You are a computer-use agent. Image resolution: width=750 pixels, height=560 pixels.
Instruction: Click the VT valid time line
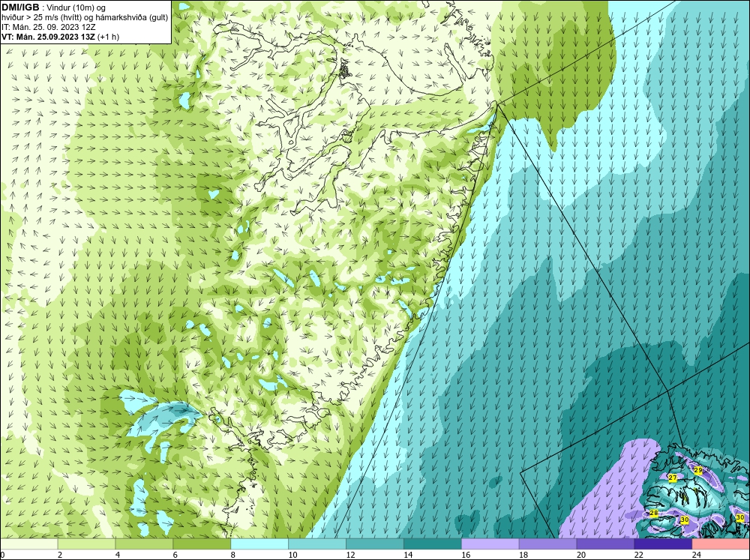pos(60,37)
